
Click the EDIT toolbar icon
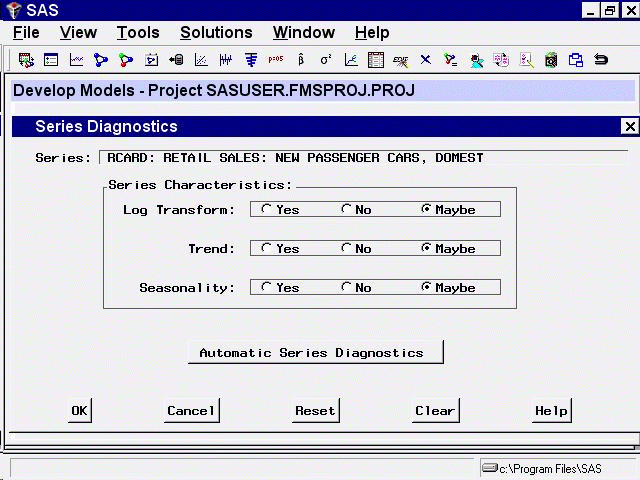(400, 61)
